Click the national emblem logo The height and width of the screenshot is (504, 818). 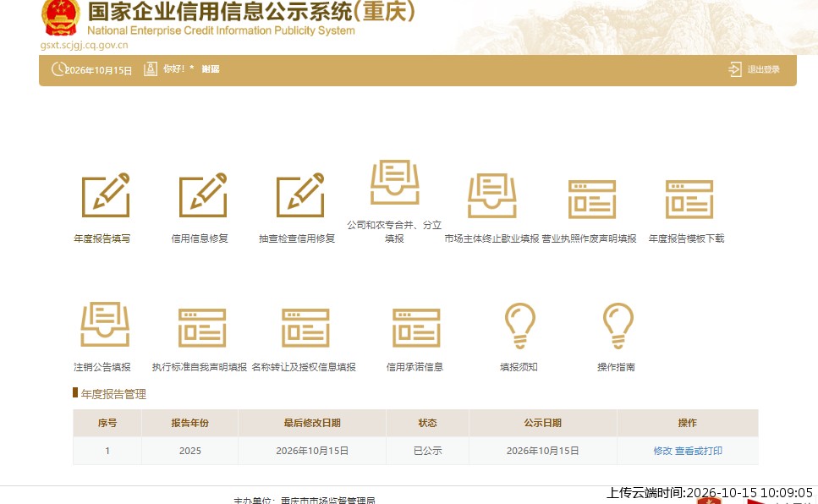61,17
